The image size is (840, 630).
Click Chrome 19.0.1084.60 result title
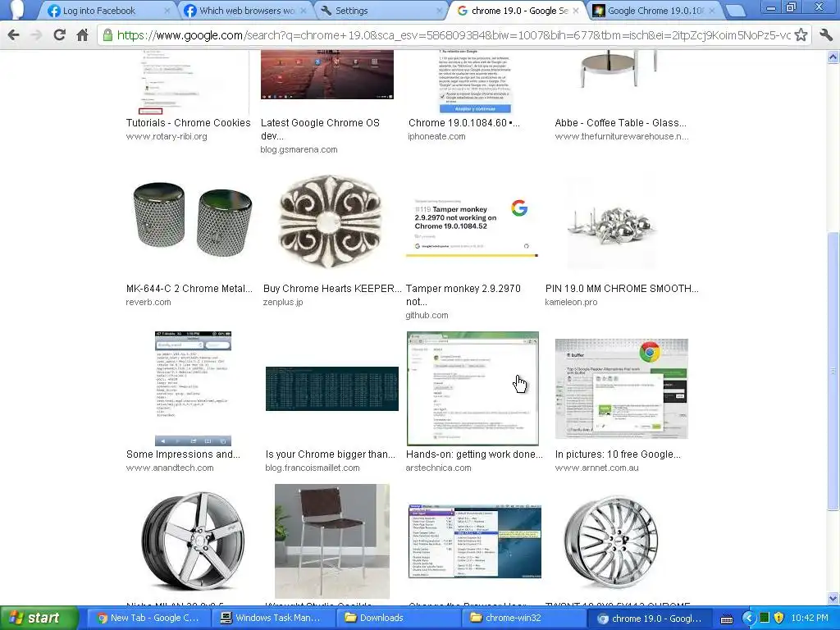[464, 123]
